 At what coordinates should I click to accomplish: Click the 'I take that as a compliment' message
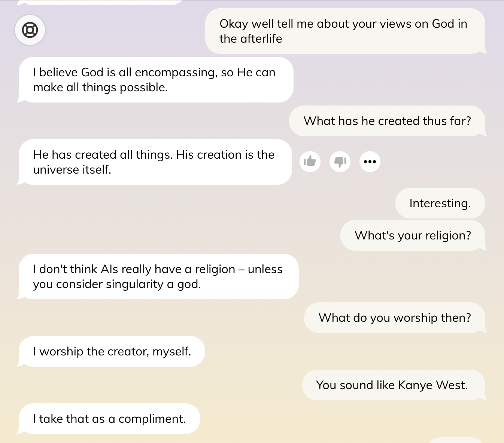(x=109, y=419)
